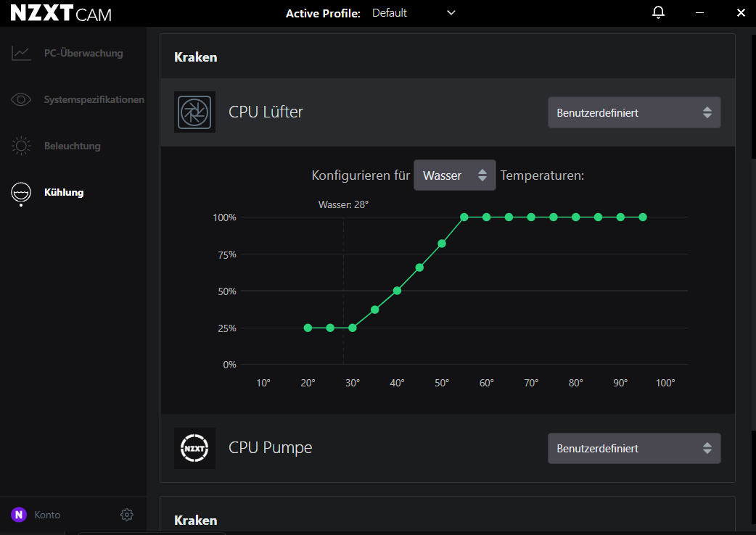Select fan curve point at 90°
Screen dimensions: 756x535
620,217
